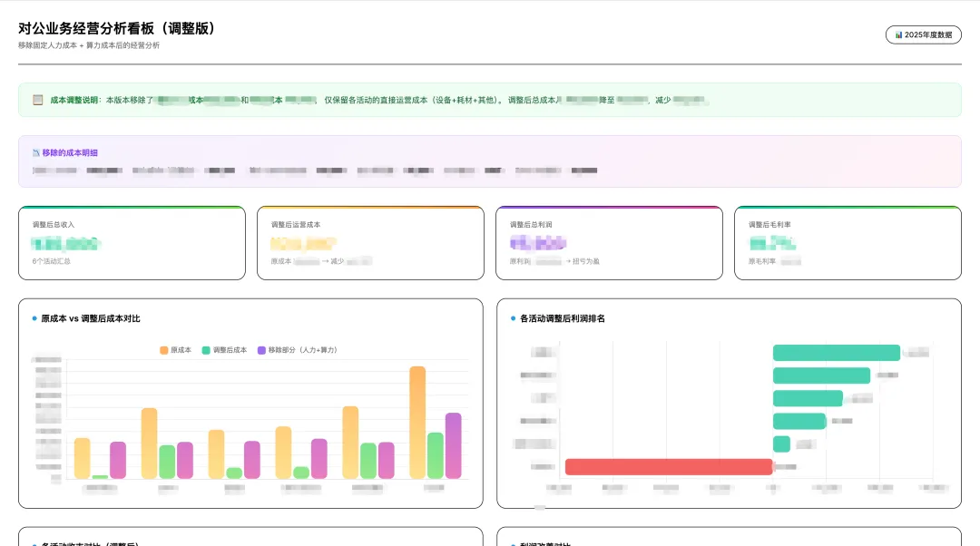Toggle the 移除部分（人力+算力）legend item

(x=298, y=350)
